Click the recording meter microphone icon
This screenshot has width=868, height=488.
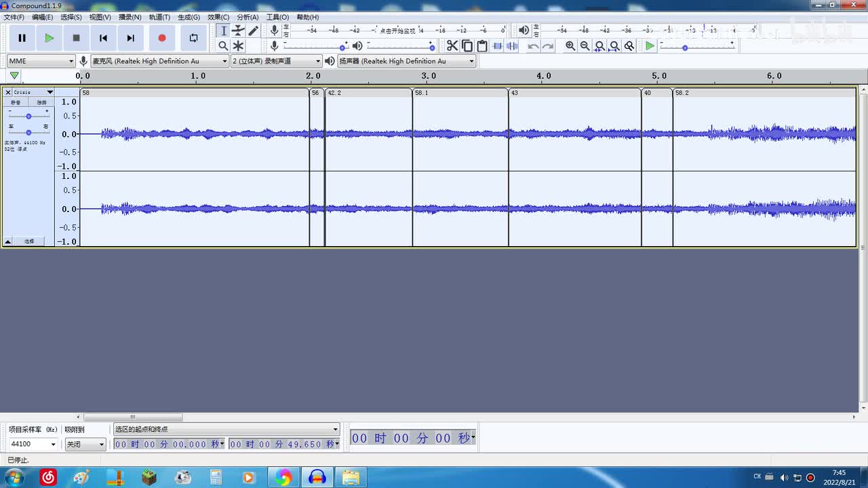click(x=274, y=30)
